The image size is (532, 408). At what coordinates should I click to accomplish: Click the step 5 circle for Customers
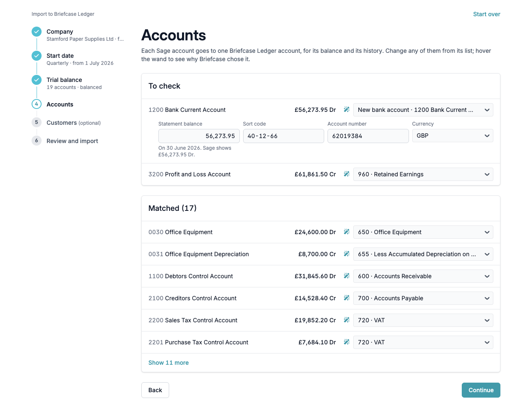(x=37, y=122)
